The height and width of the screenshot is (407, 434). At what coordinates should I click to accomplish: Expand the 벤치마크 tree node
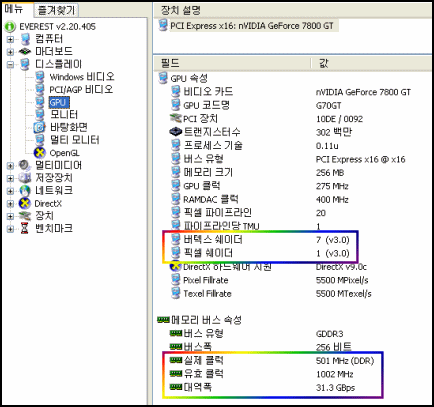10,229
